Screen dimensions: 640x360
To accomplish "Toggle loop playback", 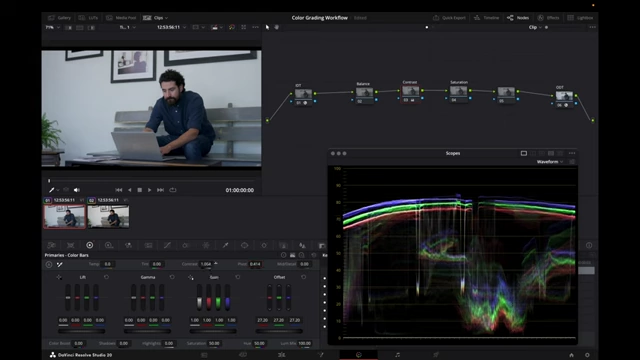I will coord(173,190).
